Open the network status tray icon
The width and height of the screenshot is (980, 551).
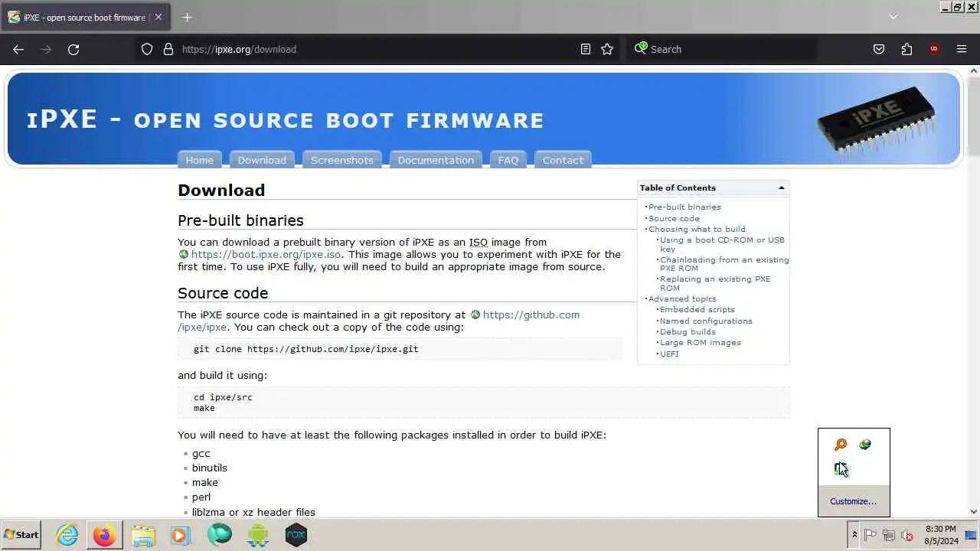[x=889, y=536]
